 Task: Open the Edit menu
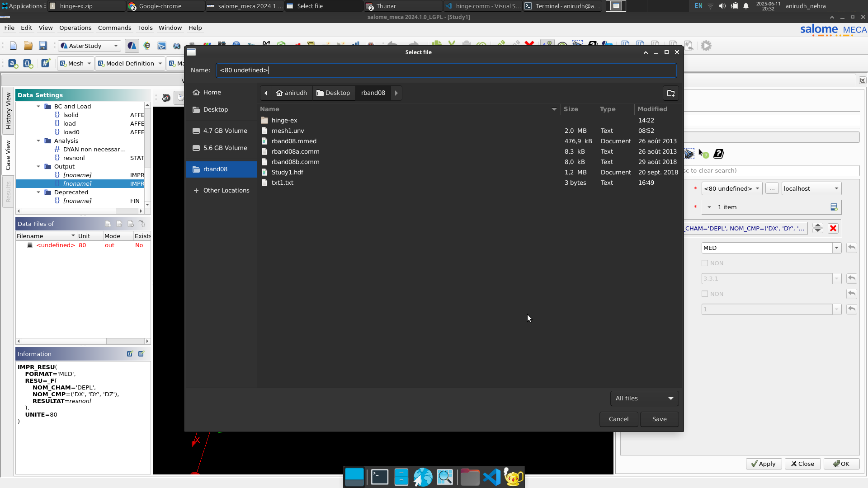[x=26, y=28]
